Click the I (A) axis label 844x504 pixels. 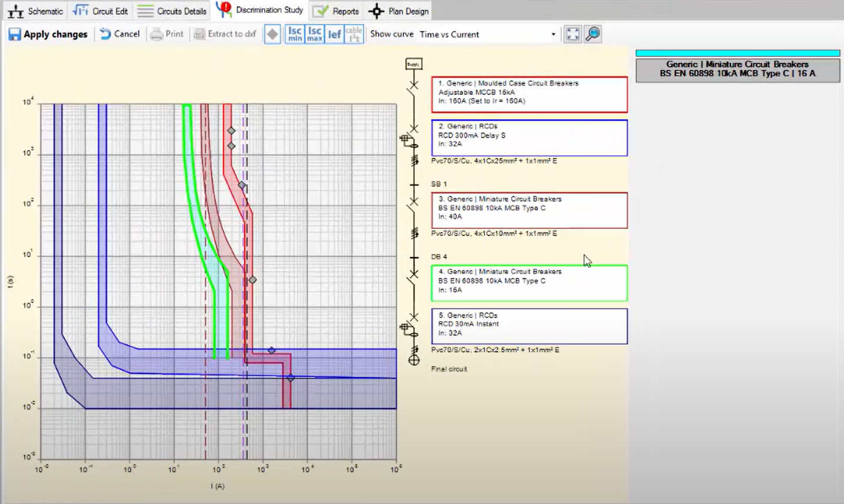click(x=218, y=486)
